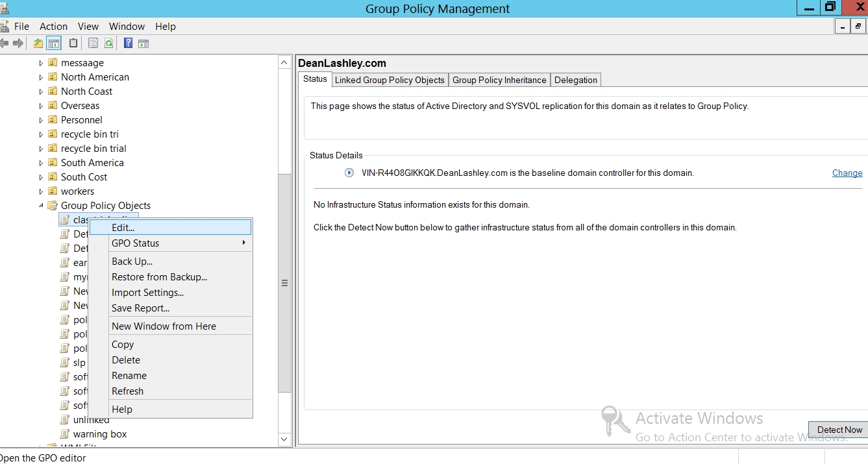Click the workers OU folder icon

pos(53,191)
